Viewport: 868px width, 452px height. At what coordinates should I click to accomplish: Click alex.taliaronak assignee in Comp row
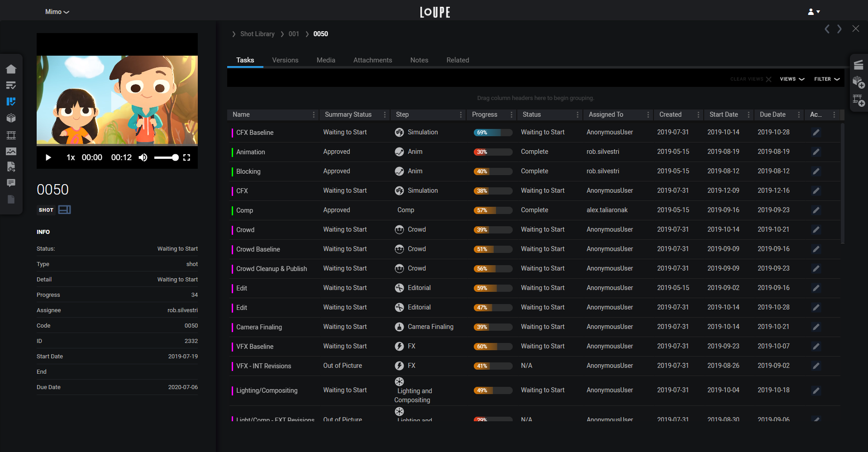coord(607,210)
